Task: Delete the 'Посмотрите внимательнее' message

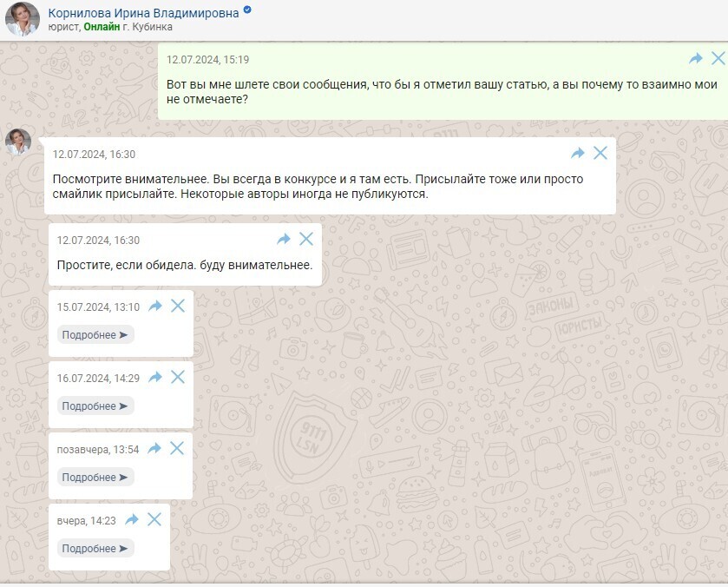Action: [x=600, y=153]
